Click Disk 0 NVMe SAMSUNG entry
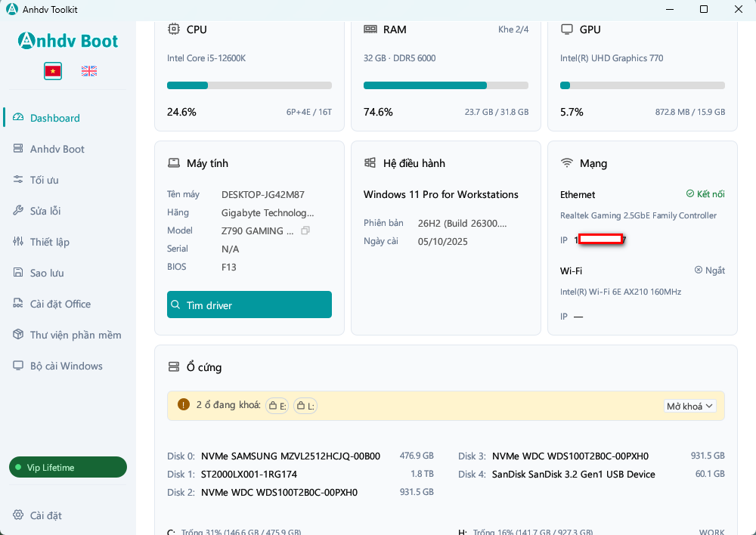The image size is (756, 535). coord(300,456)
